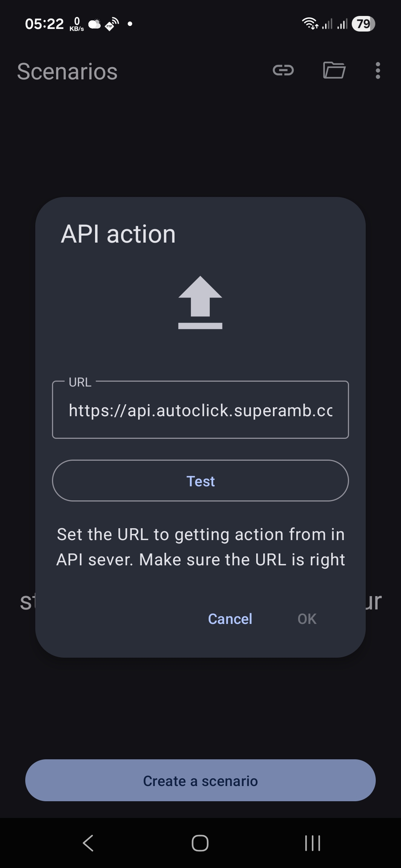
Task: Tap the network speed KB/s indicator
Action: (76, 24)
